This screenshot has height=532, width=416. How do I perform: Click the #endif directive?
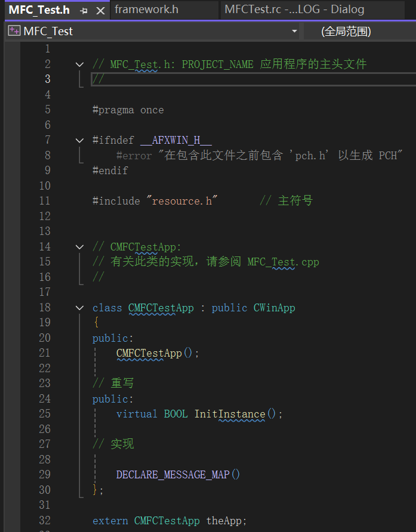(110, 171)
